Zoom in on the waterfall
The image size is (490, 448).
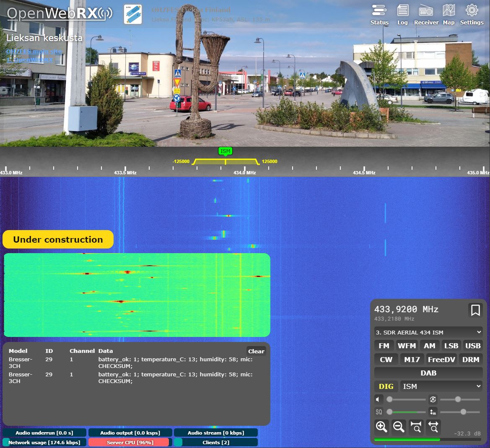coord(381,427)
